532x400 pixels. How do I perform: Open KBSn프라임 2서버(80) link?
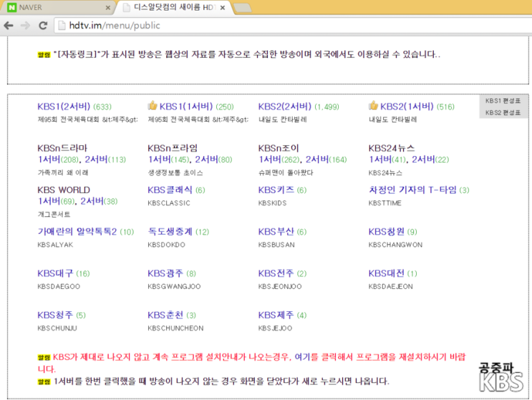click(213, 160)
